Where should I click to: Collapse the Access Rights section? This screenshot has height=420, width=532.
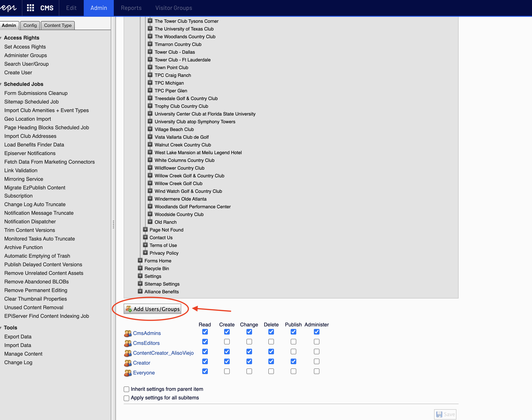tap(1, 38)
